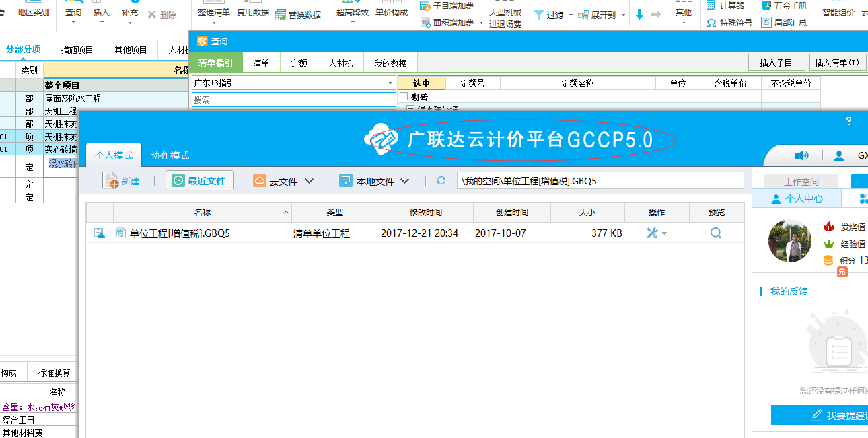Click the 面积增加费 icon
Image resolution: width=868 pixels, height=438 pixels.
tap(425, 22)
